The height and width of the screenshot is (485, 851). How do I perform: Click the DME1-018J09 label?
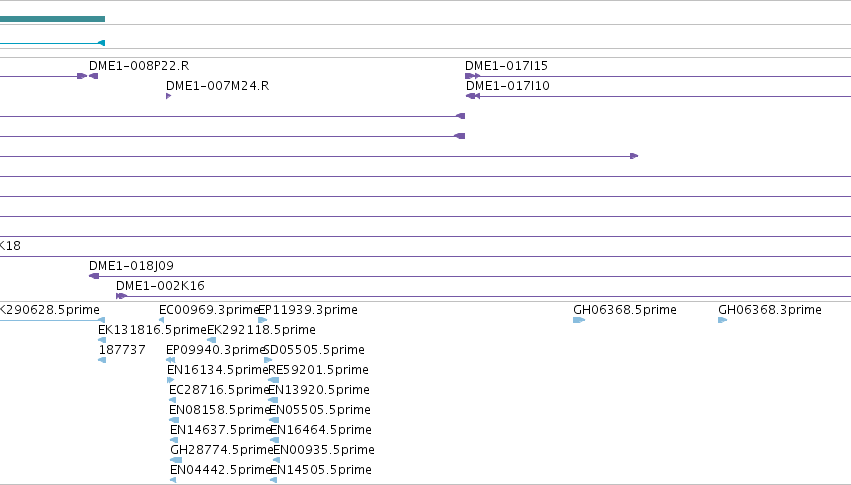(131, 266)
